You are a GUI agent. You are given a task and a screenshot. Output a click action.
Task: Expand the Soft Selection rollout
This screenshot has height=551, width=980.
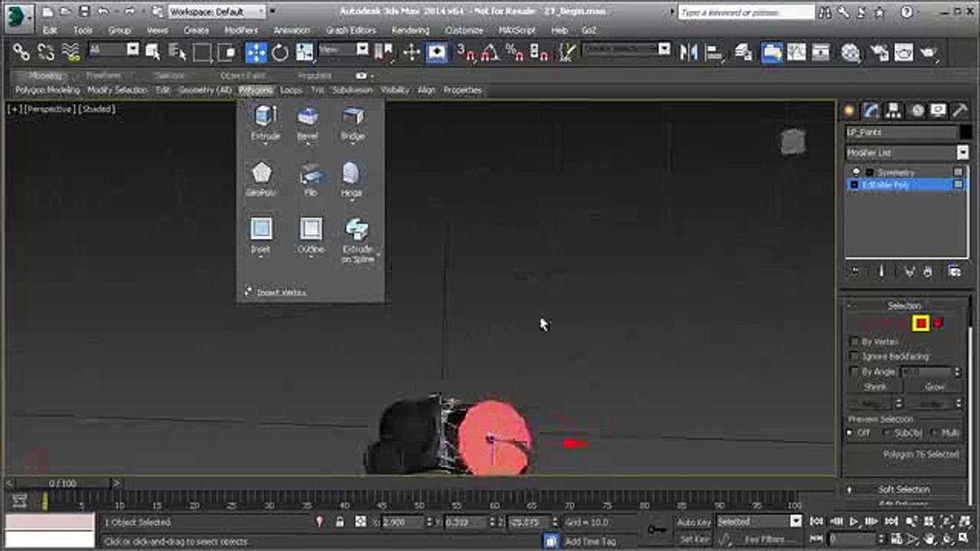[904, 489]
